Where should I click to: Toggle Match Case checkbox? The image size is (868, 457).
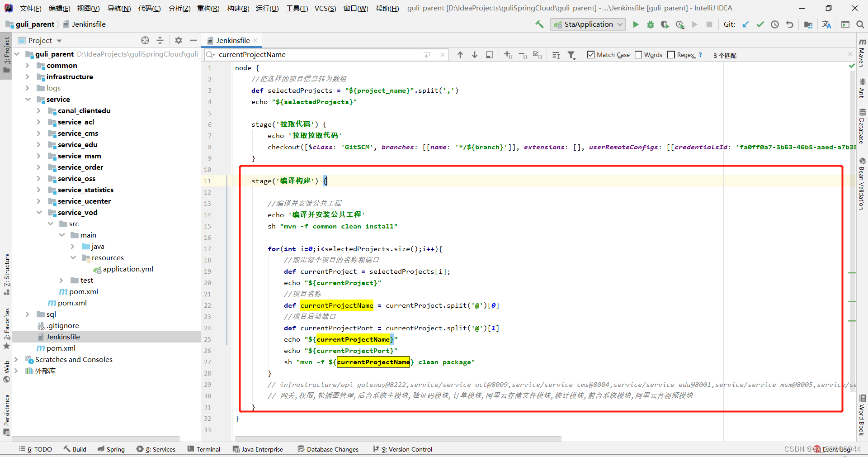(x=590, y=55)
